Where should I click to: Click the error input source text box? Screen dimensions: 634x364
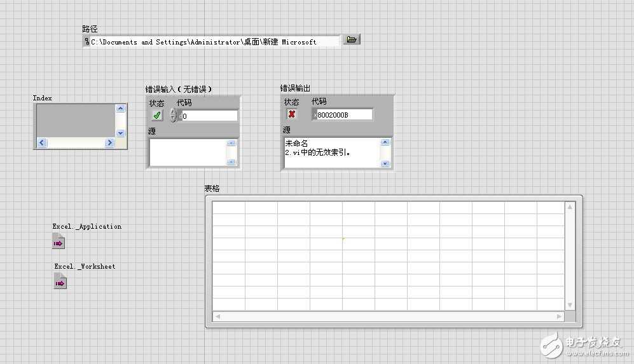(x=188, y=152)
